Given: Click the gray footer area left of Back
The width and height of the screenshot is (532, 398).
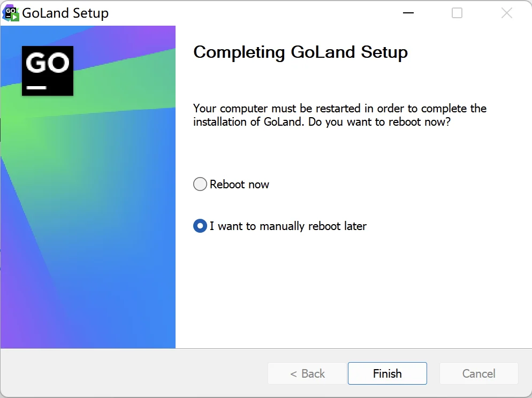Looking at the screenshot, I should coord(134,373).
